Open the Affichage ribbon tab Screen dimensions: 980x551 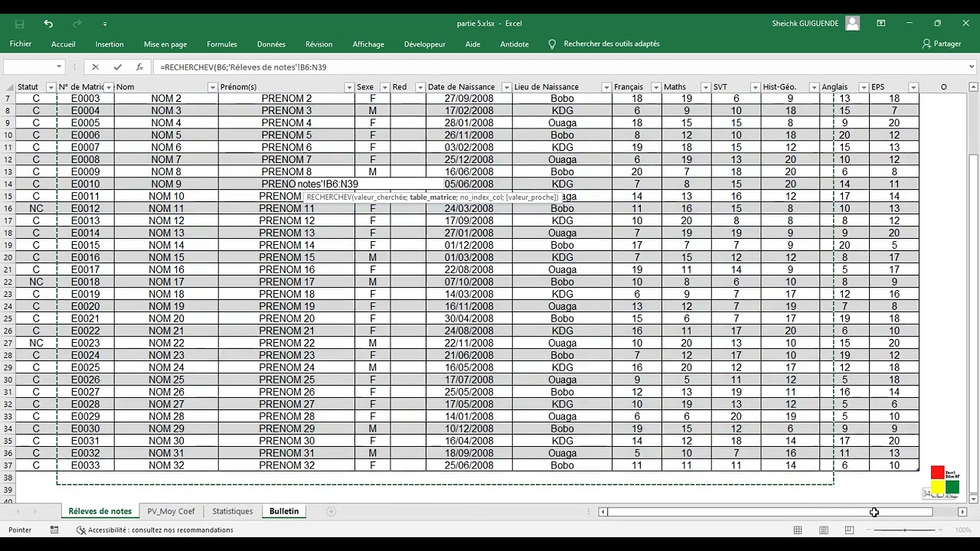point(368,44)
